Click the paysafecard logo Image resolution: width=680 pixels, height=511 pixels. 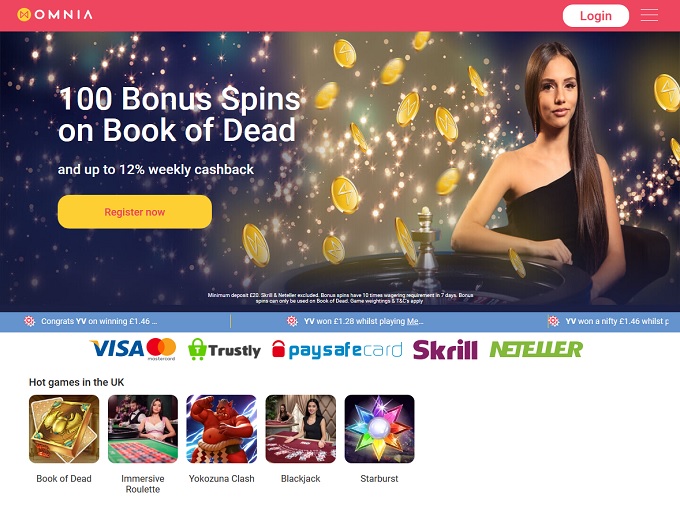337,350
